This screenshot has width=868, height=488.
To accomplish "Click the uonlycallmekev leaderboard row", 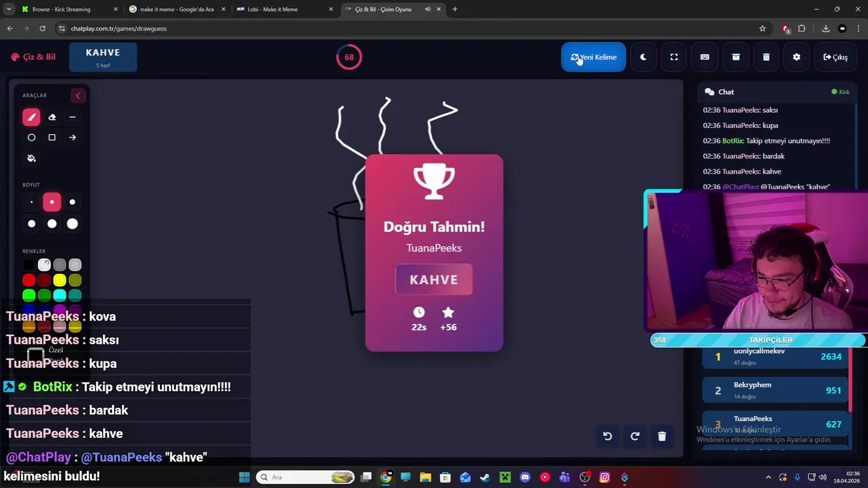I will [x=776, y=357].
